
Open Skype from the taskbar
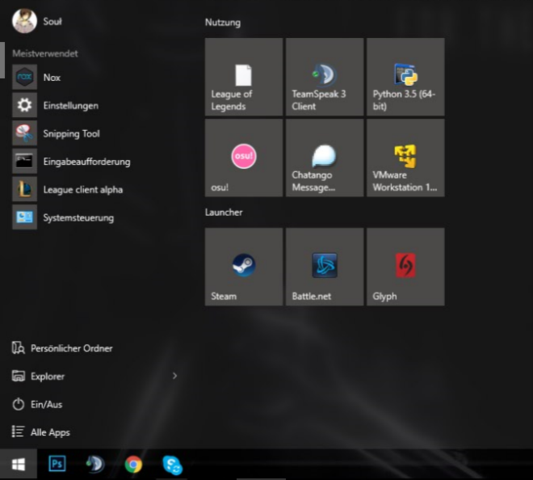tap(172, 465)
